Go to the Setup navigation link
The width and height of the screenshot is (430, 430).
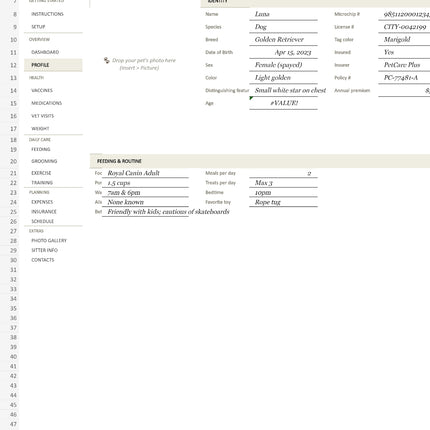38,27
